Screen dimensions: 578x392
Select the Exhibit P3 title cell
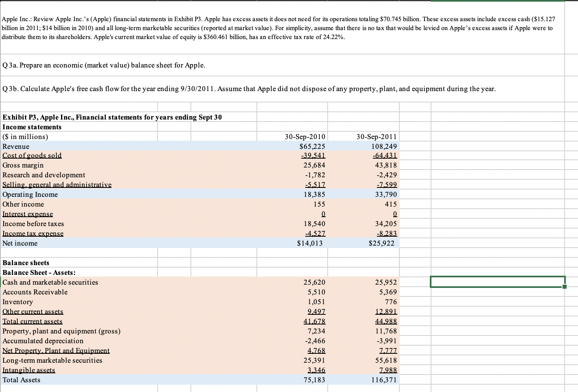tap(111, 117)
